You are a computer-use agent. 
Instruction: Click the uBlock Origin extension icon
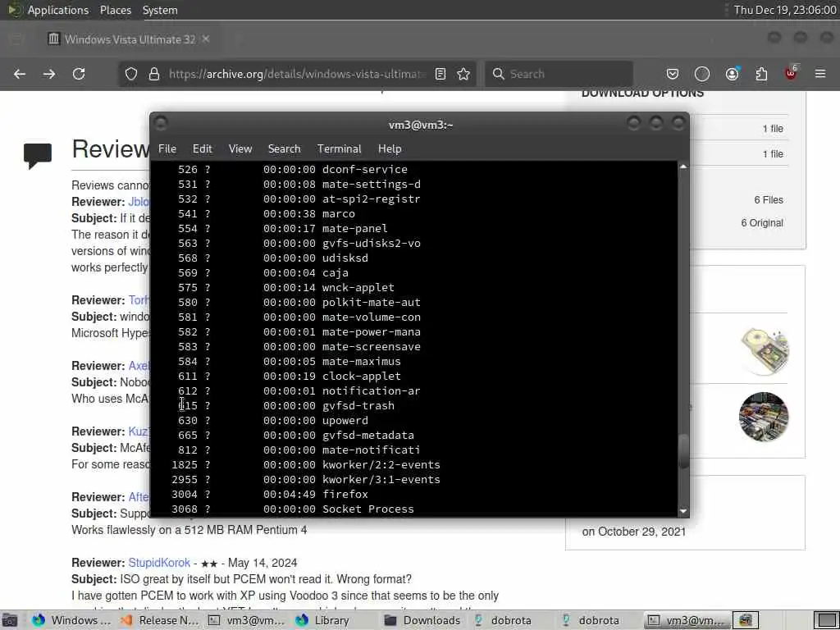pyautogui.click(x=792, y=73)
